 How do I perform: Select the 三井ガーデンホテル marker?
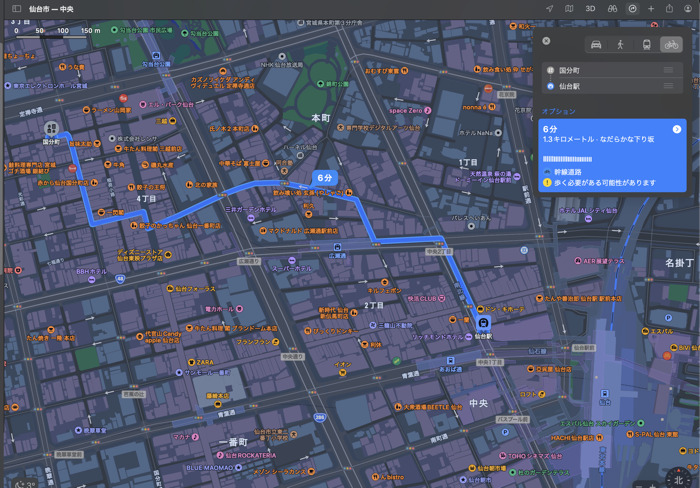click(251, 218)
